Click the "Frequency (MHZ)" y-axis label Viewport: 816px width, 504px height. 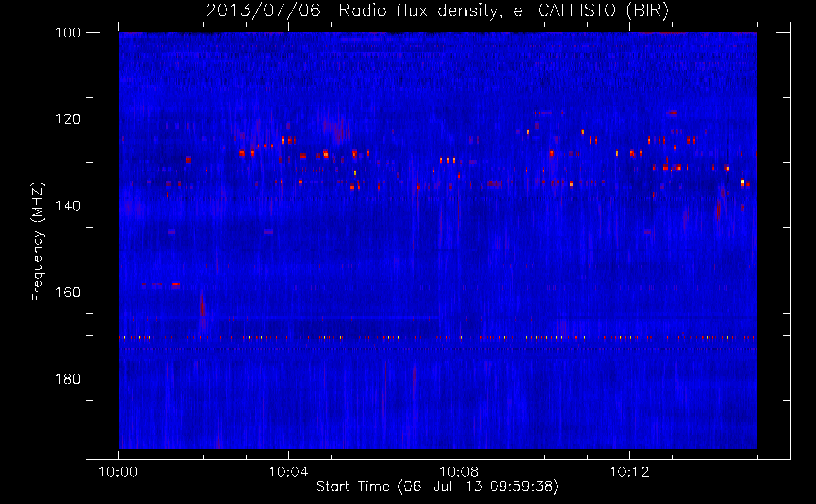(38, 242)
